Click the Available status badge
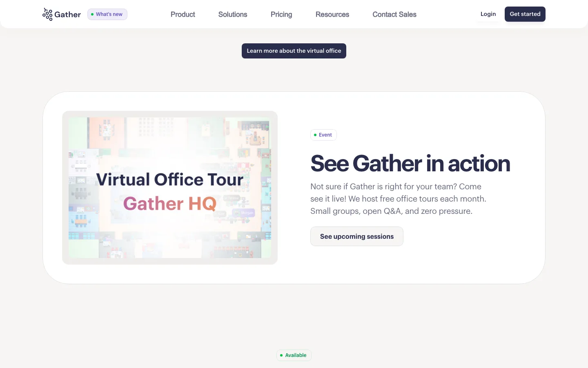This screenshot has width=588, height=368. [294, 355]
